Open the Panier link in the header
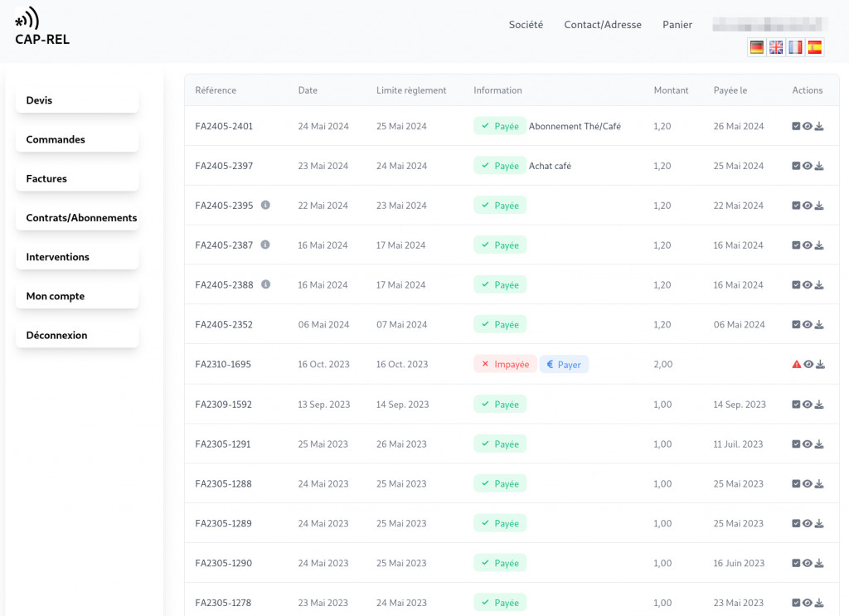The image size is (849, 616). [677, 25]
